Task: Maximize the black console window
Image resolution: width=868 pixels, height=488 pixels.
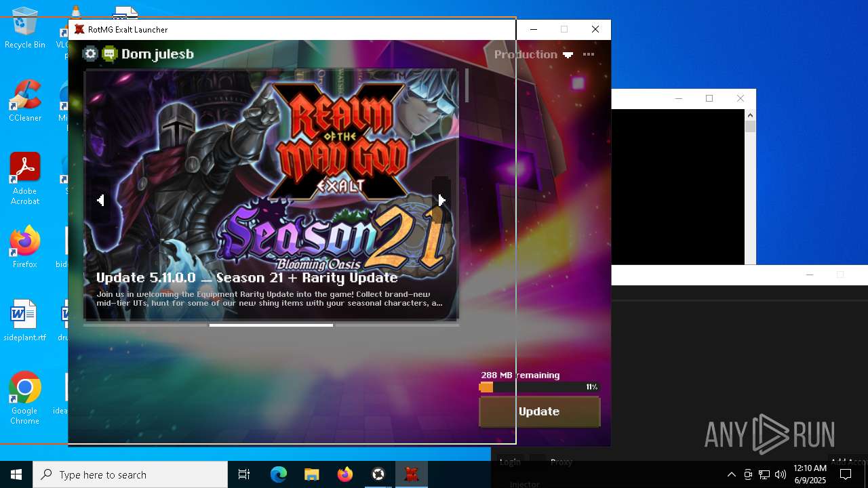Action: point(709,98)
